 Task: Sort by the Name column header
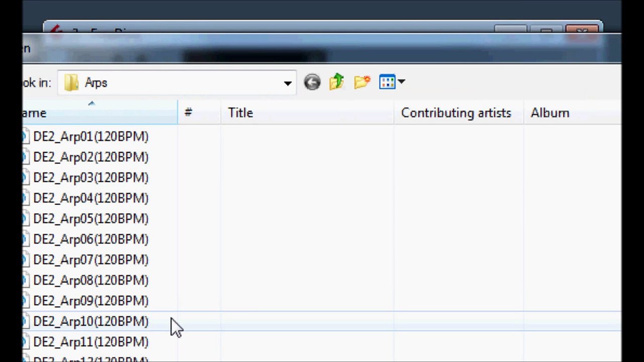(100, 113)
